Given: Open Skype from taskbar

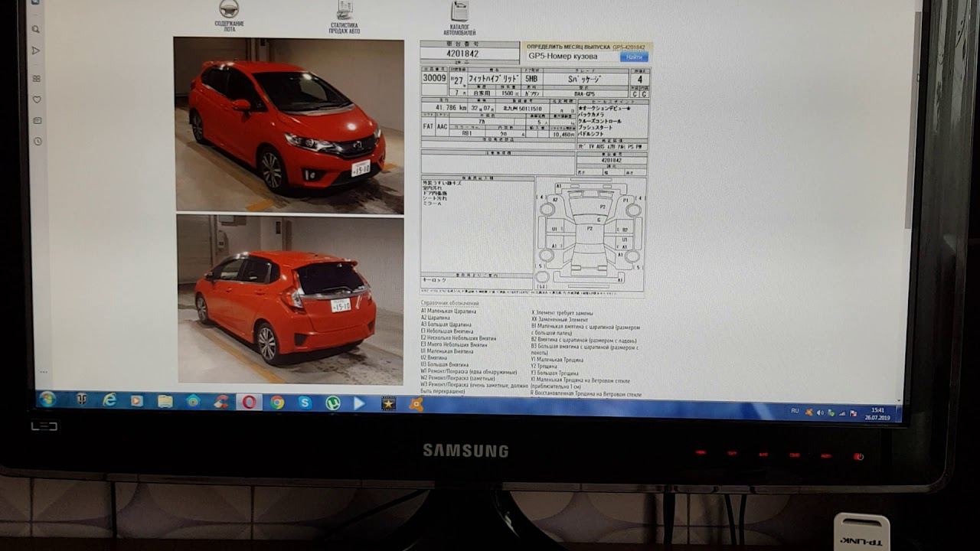Looking at the screenshot, I should [x=305, y=403].
